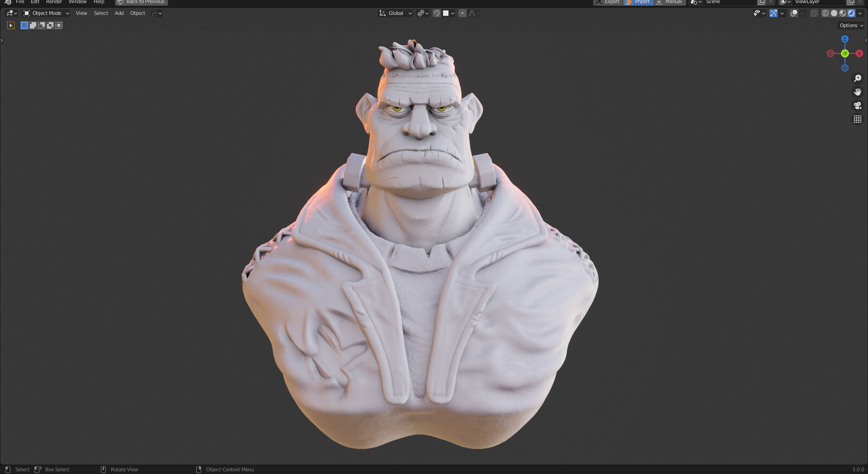
Task: Open the Help menu
Action: (99, 2)
